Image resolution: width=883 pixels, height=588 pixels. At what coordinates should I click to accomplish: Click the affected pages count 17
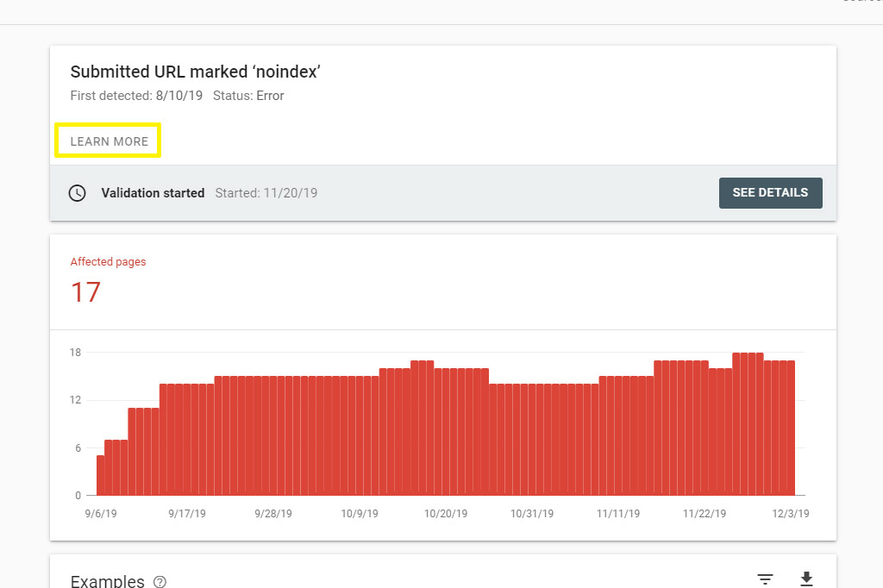(x=85, y=293)
